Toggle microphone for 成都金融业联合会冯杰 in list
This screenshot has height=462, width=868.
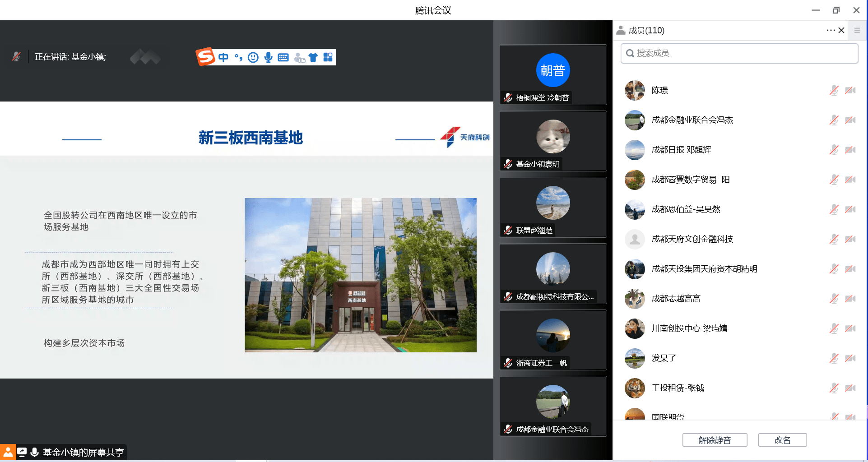[834, 120]
